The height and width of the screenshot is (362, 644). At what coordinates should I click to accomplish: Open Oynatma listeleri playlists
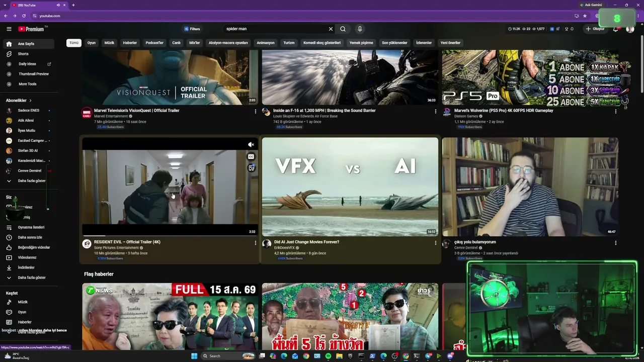(28, 227)
